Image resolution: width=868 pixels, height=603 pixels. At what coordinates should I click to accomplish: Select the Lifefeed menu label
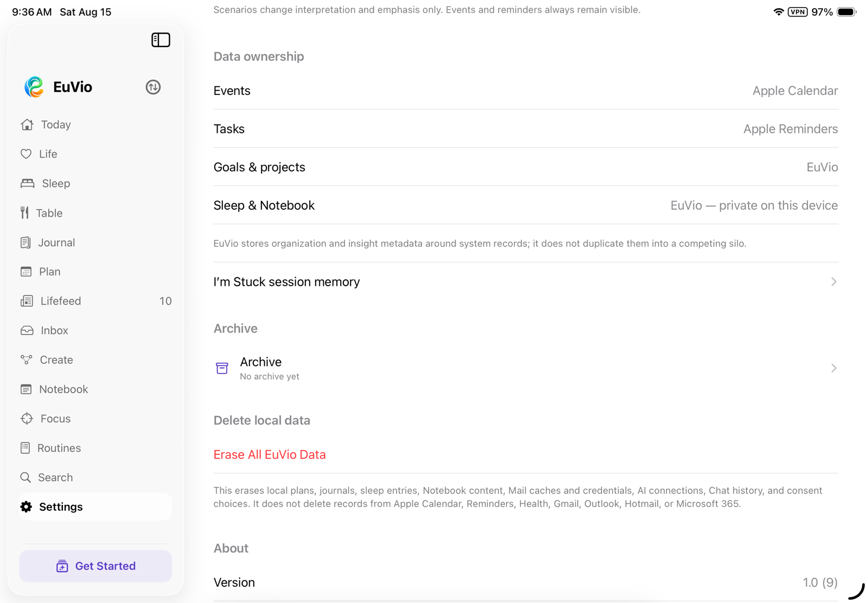pos(61,301)
